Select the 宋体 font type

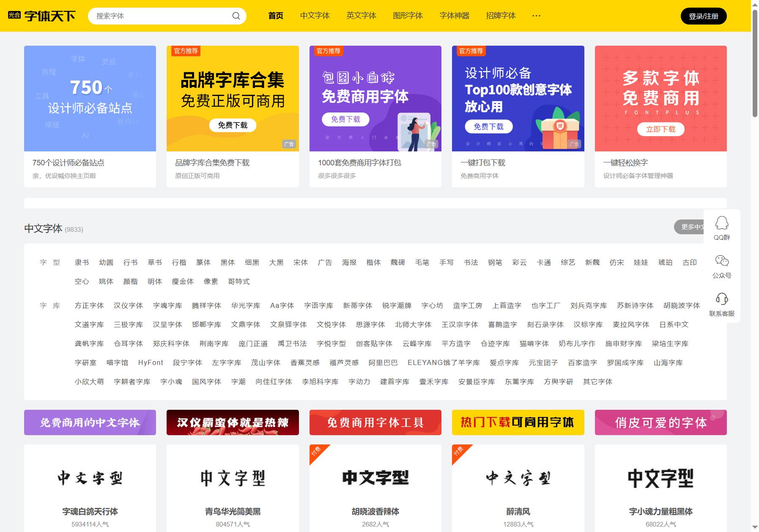click(301, 263)
